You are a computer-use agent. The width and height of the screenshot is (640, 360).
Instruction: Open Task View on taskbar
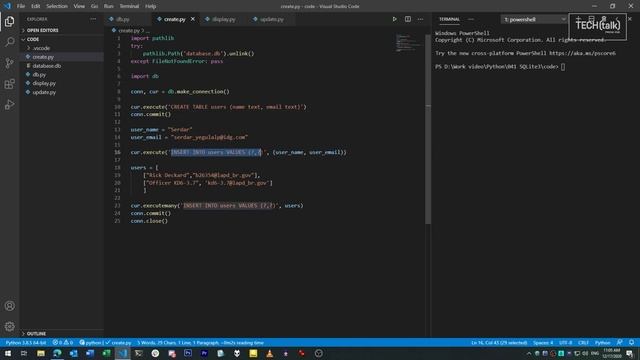tap(24, 353)
